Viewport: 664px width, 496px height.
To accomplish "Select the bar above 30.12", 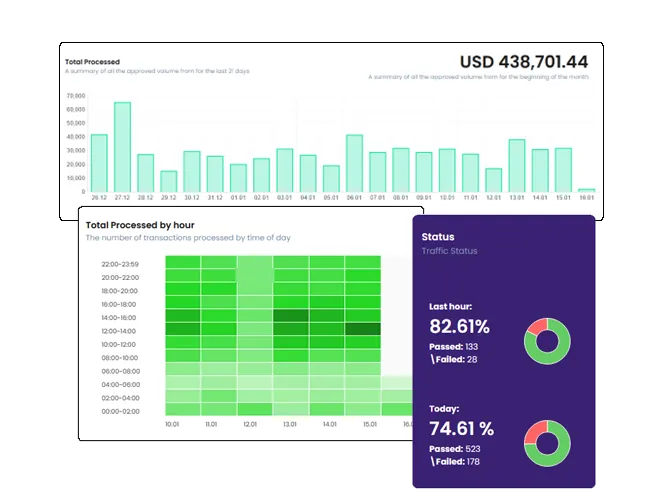I will [192, 172].
